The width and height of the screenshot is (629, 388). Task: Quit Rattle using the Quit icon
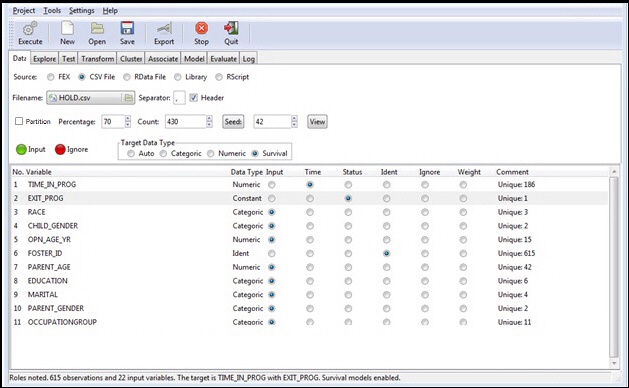[x=231, y=28]
